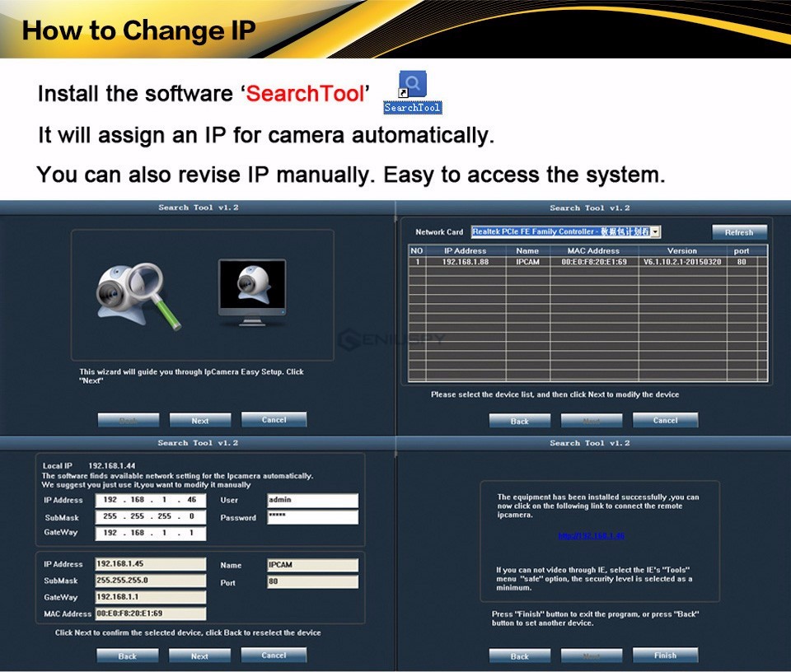Click the MAC Address column header
791x672 pixels.
click(x=592, y=250)
